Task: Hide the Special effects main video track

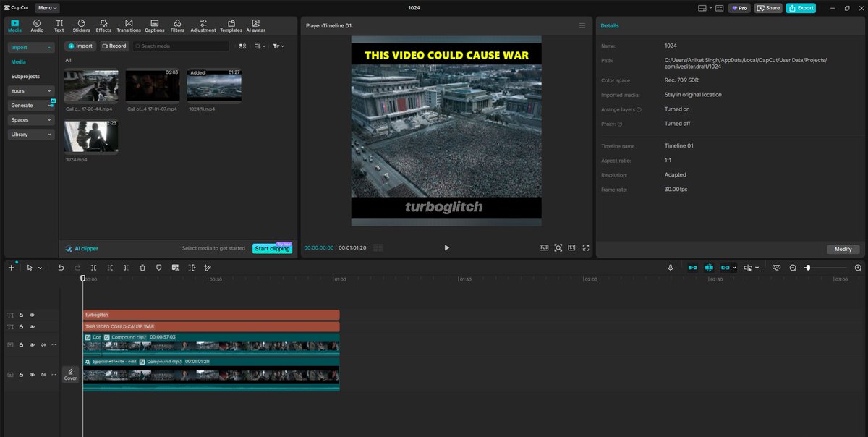Action: point(32,374)
